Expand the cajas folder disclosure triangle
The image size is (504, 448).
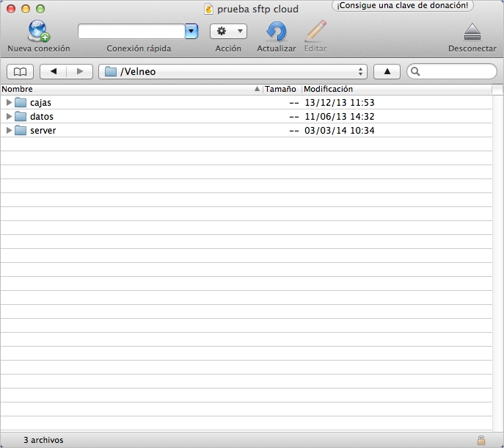click(9, 103)
